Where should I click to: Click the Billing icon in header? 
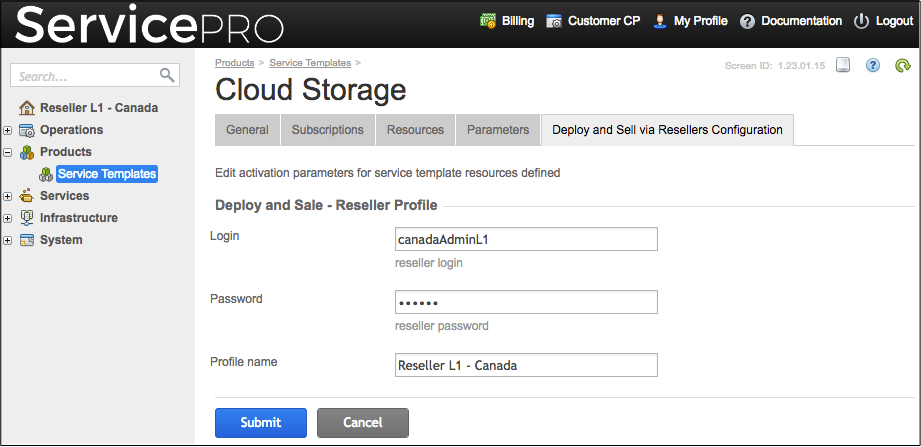click(x=489, y=21)
